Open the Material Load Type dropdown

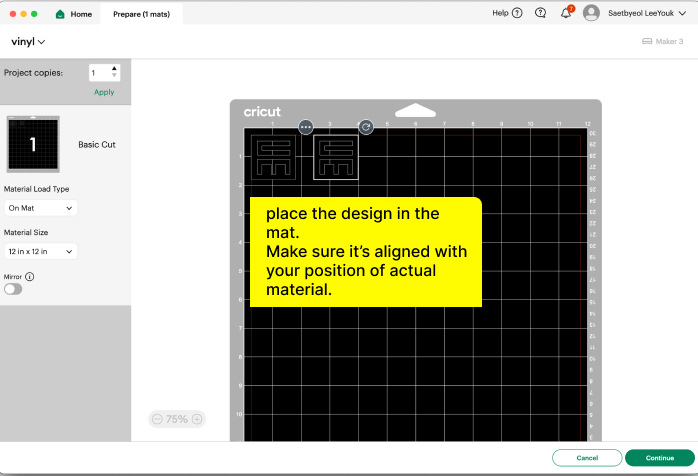pyautogui.click(x=40, y=208)
